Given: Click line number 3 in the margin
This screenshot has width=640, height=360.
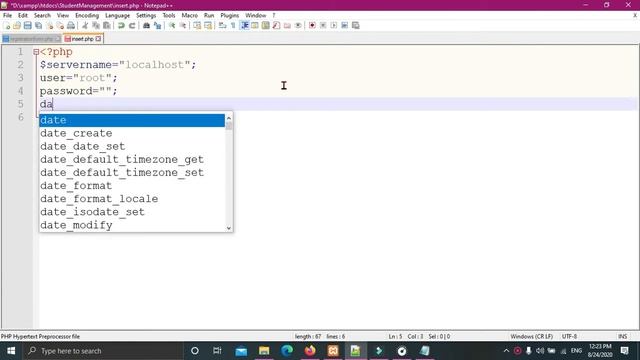Looking at the screenshot, I should 20,78.
